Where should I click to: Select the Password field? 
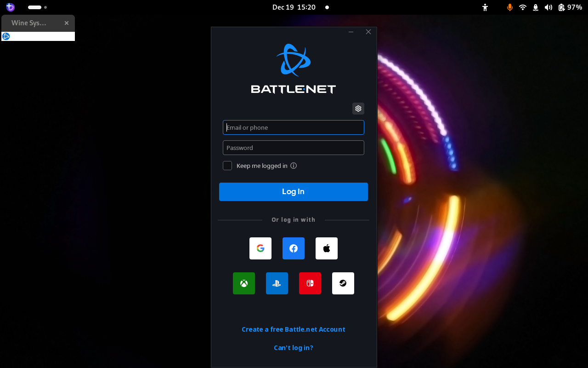pyautogui.click(x=294, y=148)
